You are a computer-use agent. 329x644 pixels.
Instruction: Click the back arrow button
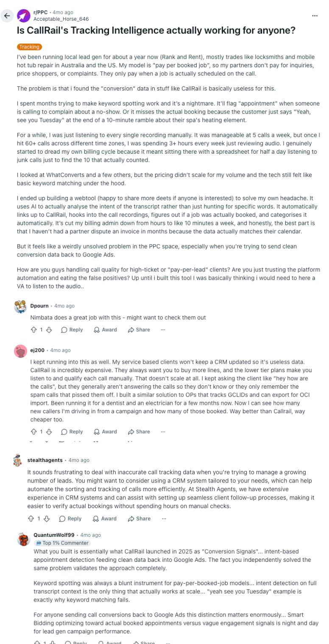(x=7, y=16)
